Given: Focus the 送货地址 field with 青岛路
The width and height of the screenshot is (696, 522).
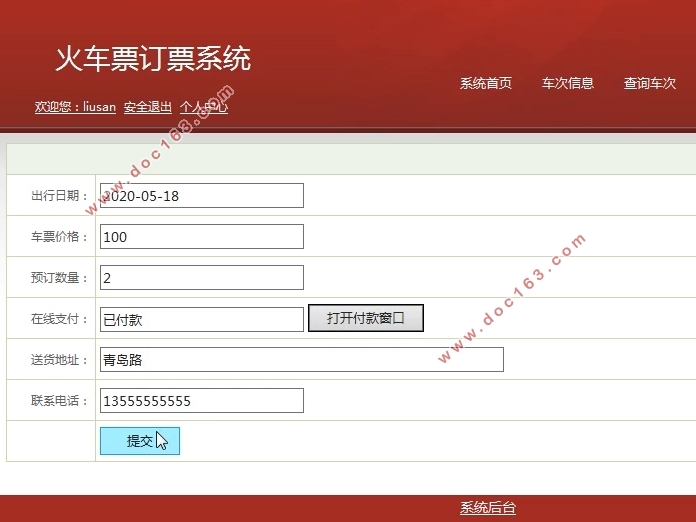Looking at the screenshot, I should [x=302, y=360].
